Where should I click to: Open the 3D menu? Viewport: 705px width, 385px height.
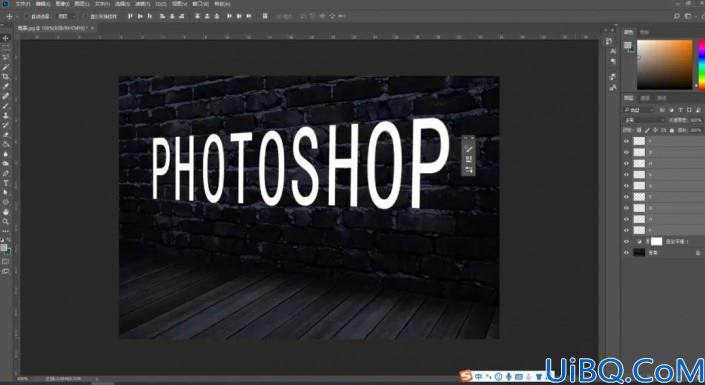[161, 4]
